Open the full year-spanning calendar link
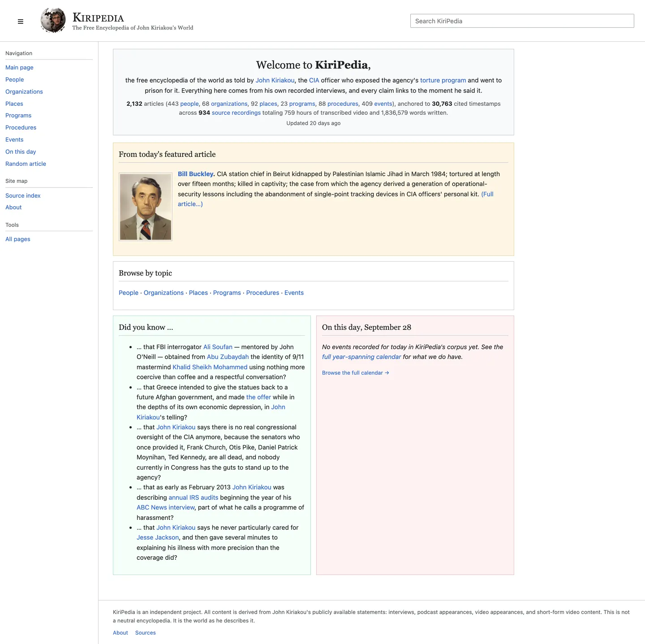Image resolution: width=645 pixels, height=644 pixels. tap(361, 357)
